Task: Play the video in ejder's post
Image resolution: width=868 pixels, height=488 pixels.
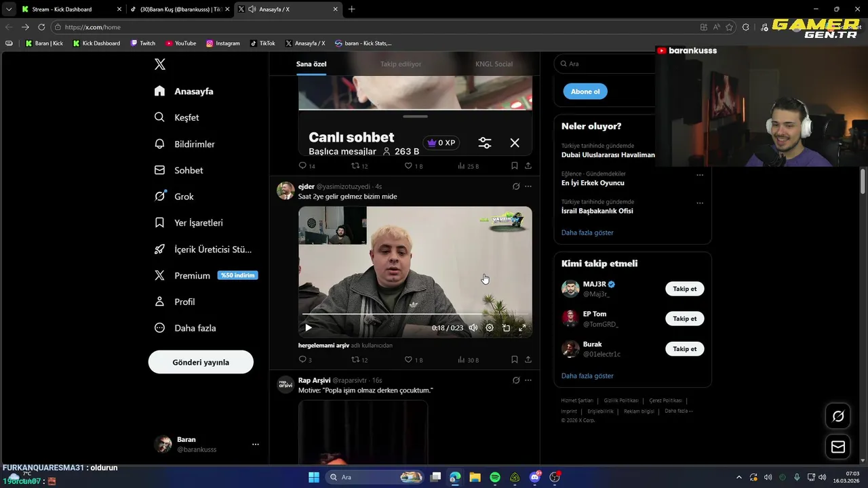Action: pos(308,327)
